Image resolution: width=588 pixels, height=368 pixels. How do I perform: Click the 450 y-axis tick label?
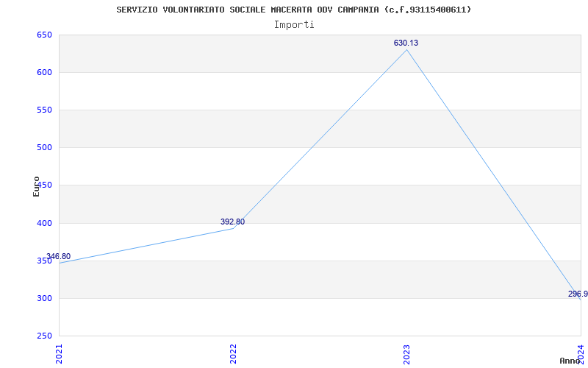point(46,185)
